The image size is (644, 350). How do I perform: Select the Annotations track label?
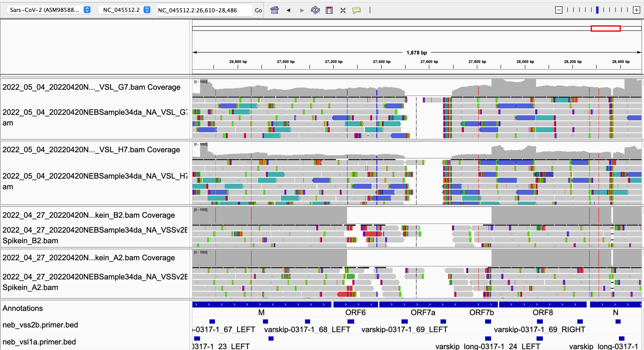tap(23, 308)
